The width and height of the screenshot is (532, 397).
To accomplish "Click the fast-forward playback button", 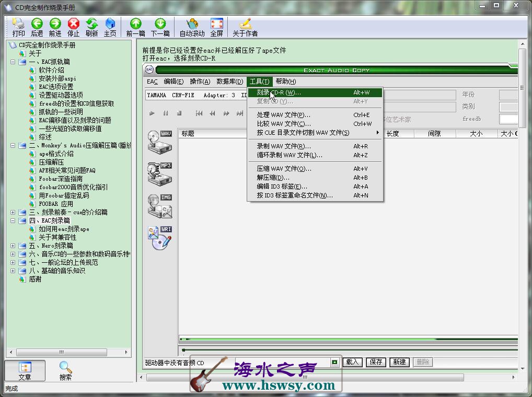I will click(x=226, y=113).
